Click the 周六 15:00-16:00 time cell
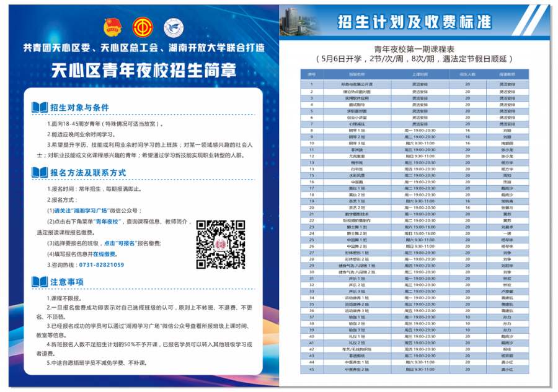Image resolution: width=558 pixels, height=392 pixels. click(x=420, y=227)
